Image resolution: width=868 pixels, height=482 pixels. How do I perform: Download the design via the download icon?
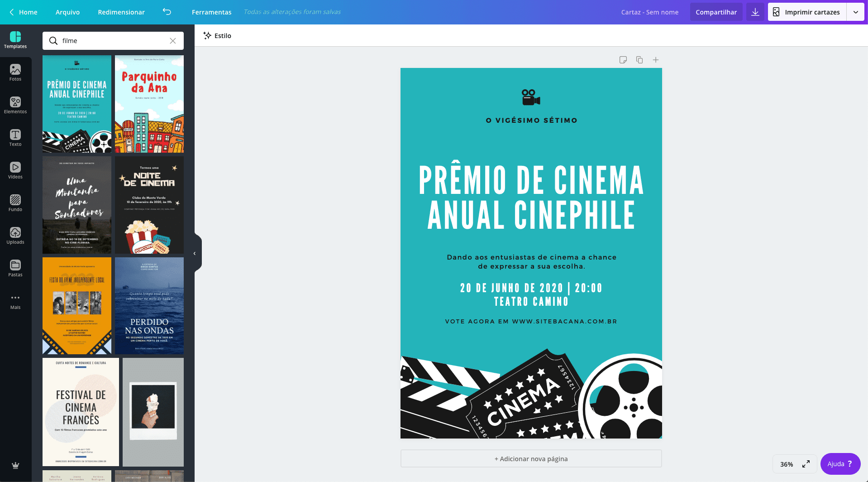point(755,12)
